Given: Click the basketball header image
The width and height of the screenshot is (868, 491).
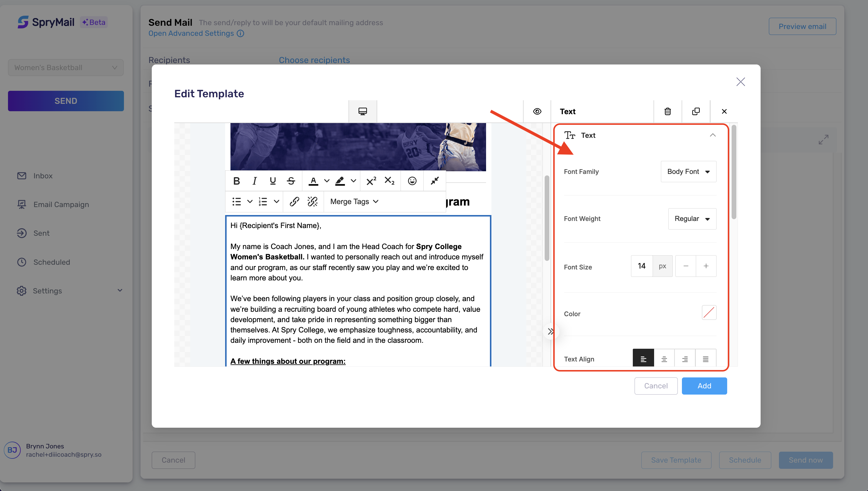Looking at the screenshot, I should click(x=358, y=147).
